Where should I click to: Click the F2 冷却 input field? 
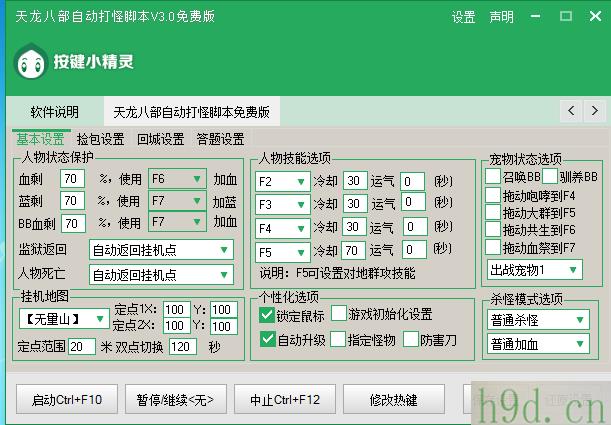click(x=355, y=181)
